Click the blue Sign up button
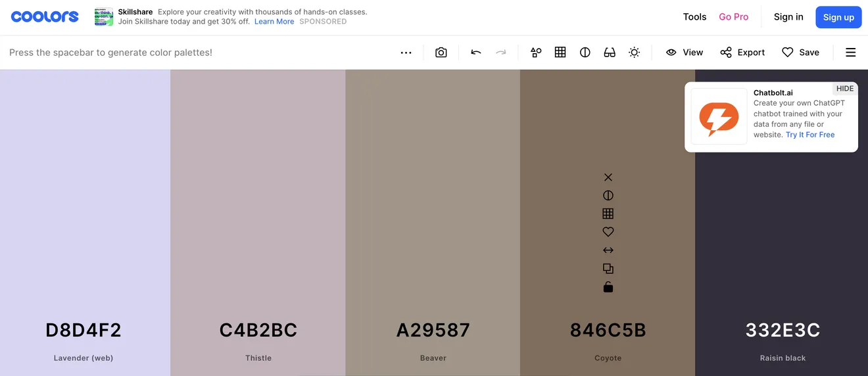This screenshot has width=868, height=376. coord(838,17)
